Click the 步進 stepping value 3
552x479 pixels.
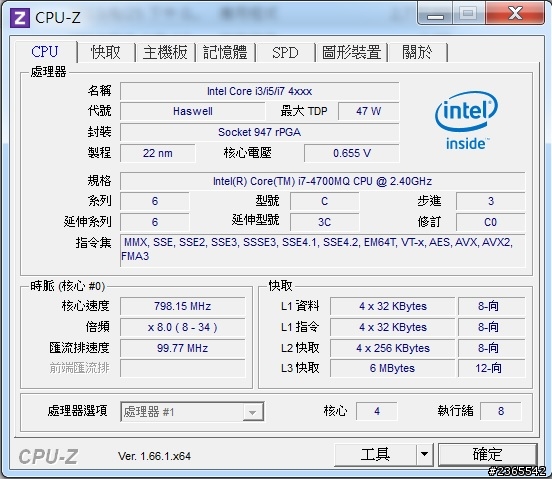[490, 201]
